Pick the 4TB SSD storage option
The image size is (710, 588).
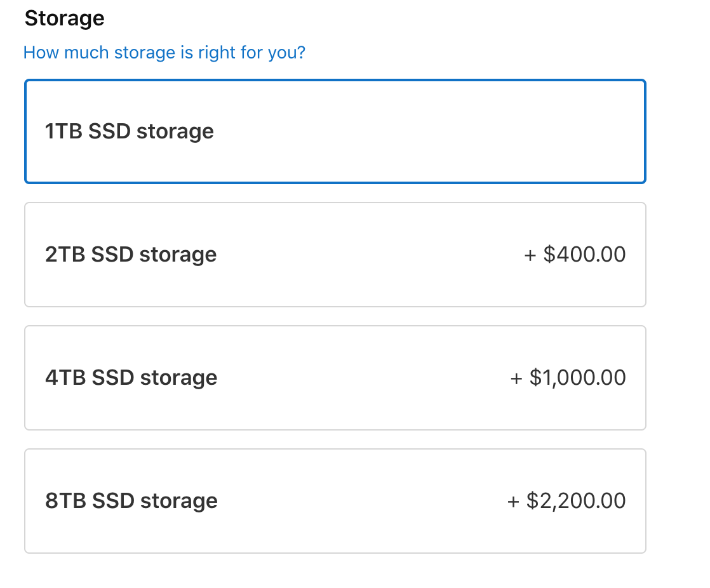click(335, 378)
